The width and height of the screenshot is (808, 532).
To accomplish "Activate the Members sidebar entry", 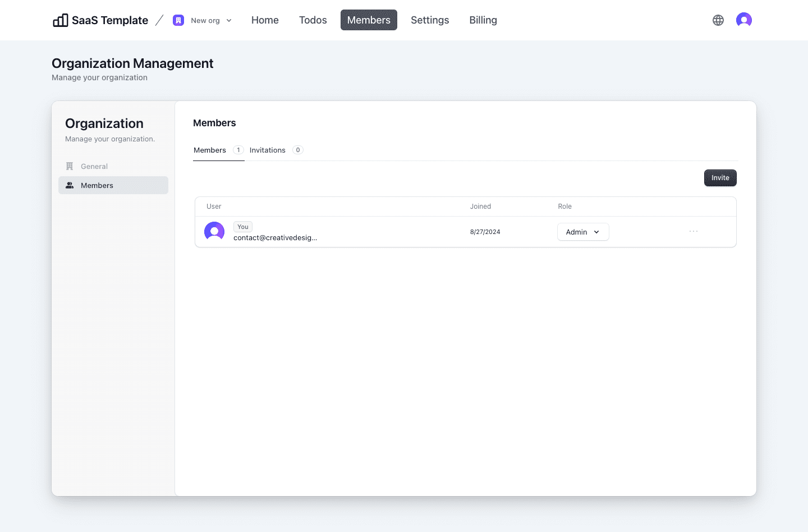I will (x=97, y=185).
